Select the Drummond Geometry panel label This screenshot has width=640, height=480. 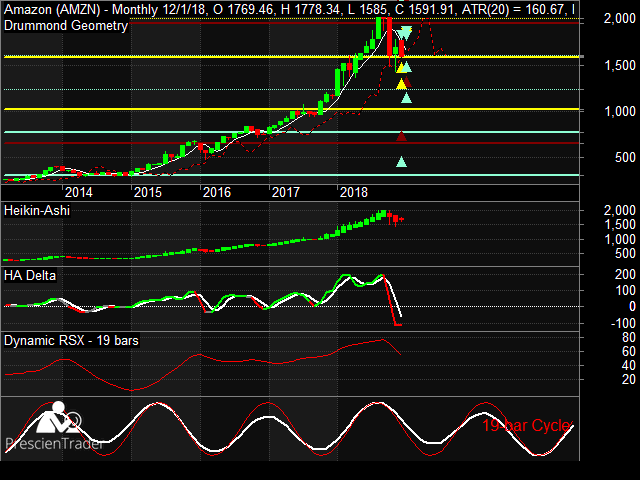click(66, 26)
